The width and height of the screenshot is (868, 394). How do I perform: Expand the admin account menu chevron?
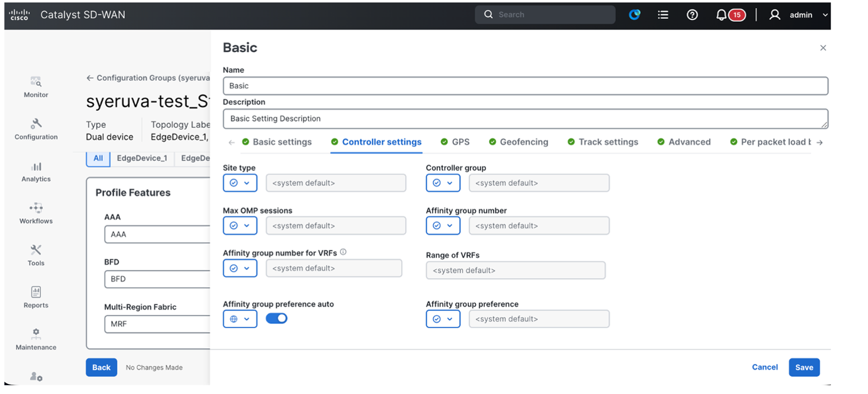tap(825, 15)
